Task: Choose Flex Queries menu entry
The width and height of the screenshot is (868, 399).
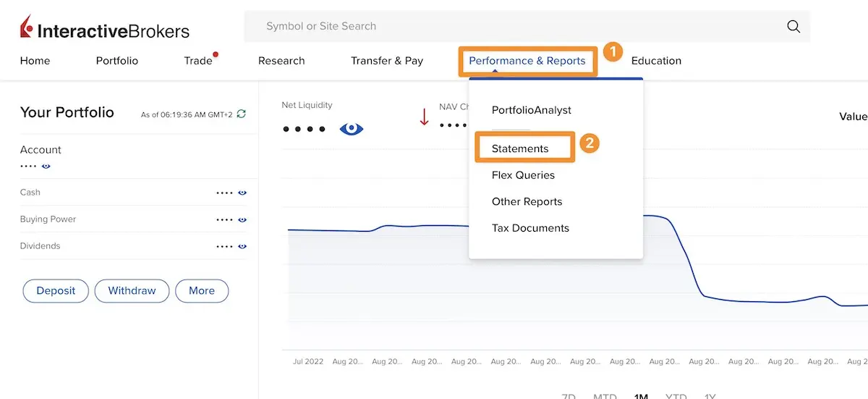Action: click(x=523, y=175)
